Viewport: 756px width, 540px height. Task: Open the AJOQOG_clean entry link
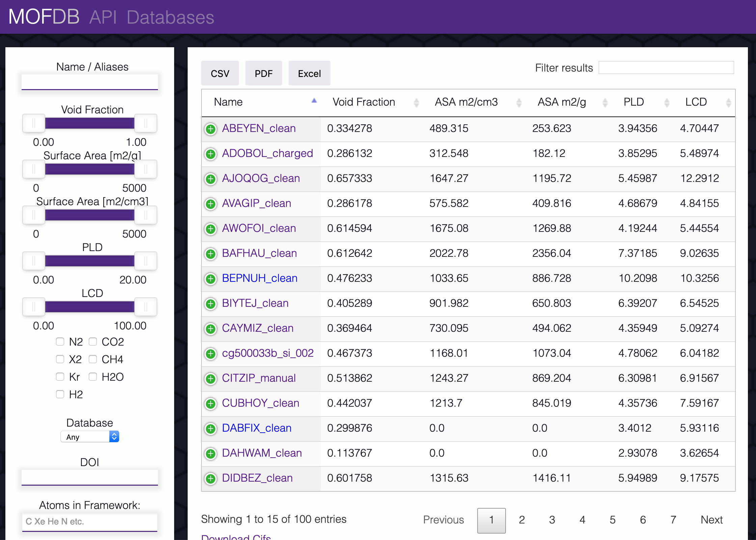click(x=261, y=178)
